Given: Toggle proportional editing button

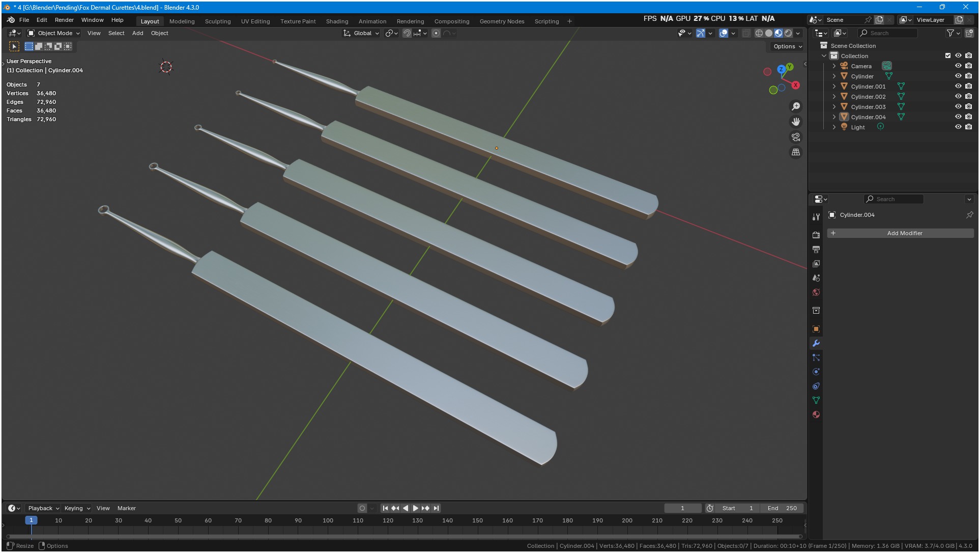Looking at the screenshot, I should tap(436, 33).
